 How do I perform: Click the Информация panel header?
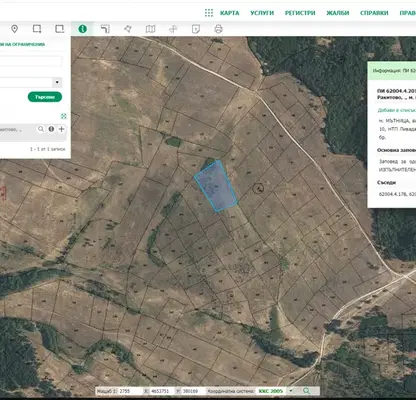392,71
